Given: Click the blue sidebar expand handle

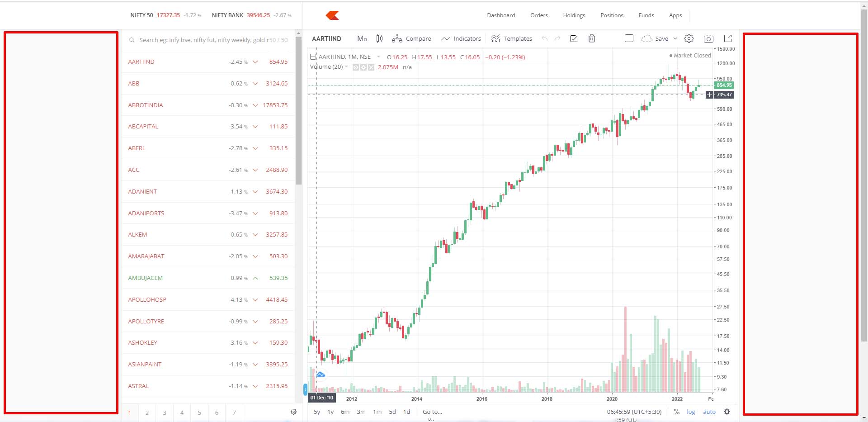Looking at the screenshot, I should 305,389.
